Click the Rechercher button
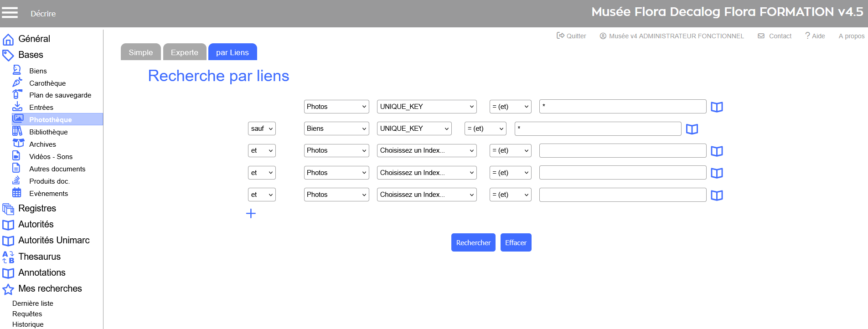 pos(473,242)
